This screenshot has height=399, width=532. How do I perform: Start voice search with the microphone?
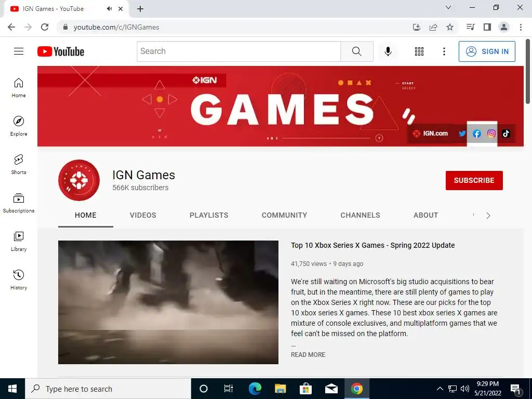[388, 51]
